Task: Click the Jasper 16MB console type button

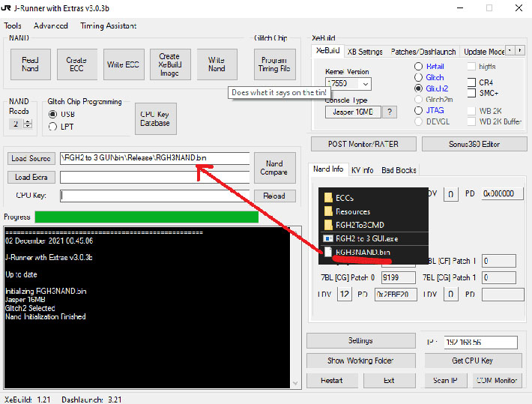Action: (353, 112)
